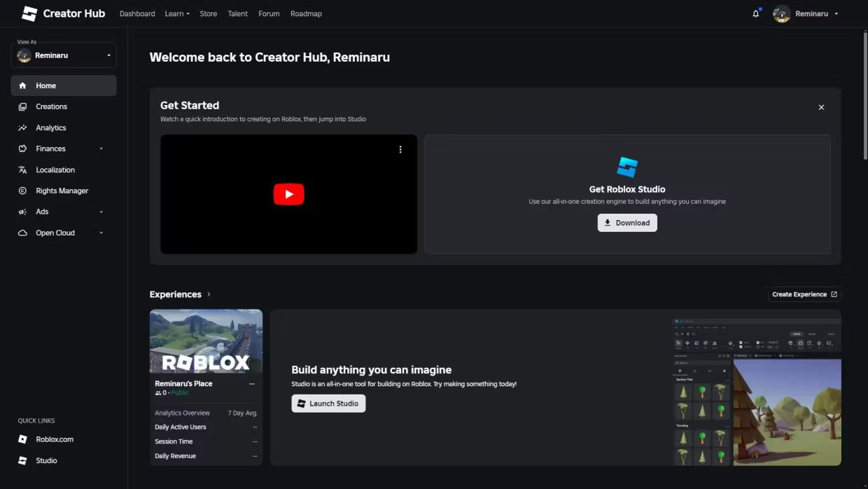Click the Roblox Studio blue logo
Viewport: 868px width, 489px height.
click(627, 167)
